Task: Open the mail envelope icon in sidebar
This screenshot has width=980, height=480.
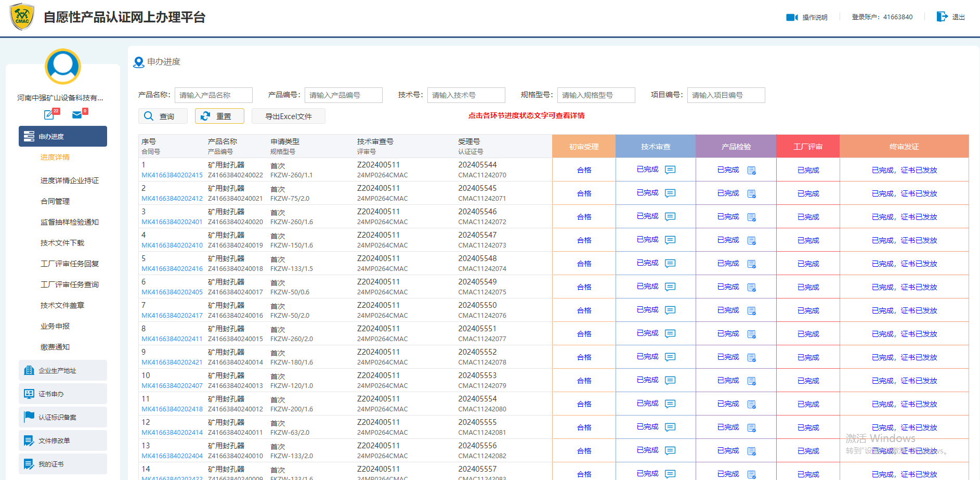Action: tap(77, 114)
